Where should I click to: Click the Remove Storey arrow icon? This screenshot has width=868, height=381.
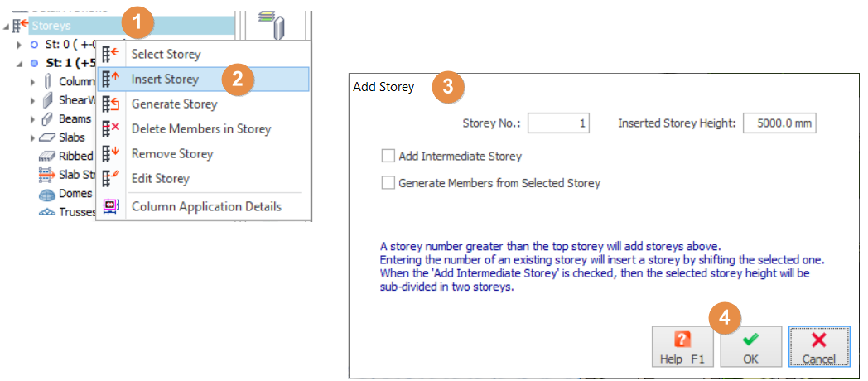click(x=110, y=154)
